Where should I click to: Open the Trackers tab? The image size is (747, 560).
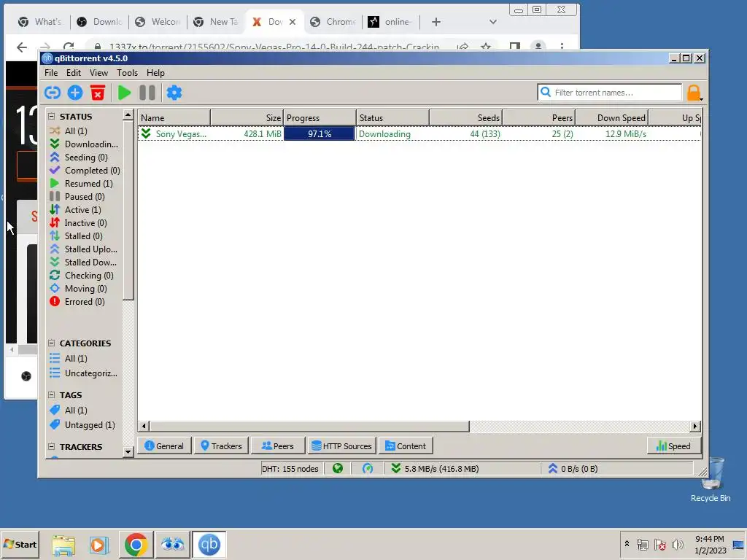tap(222, 446)
